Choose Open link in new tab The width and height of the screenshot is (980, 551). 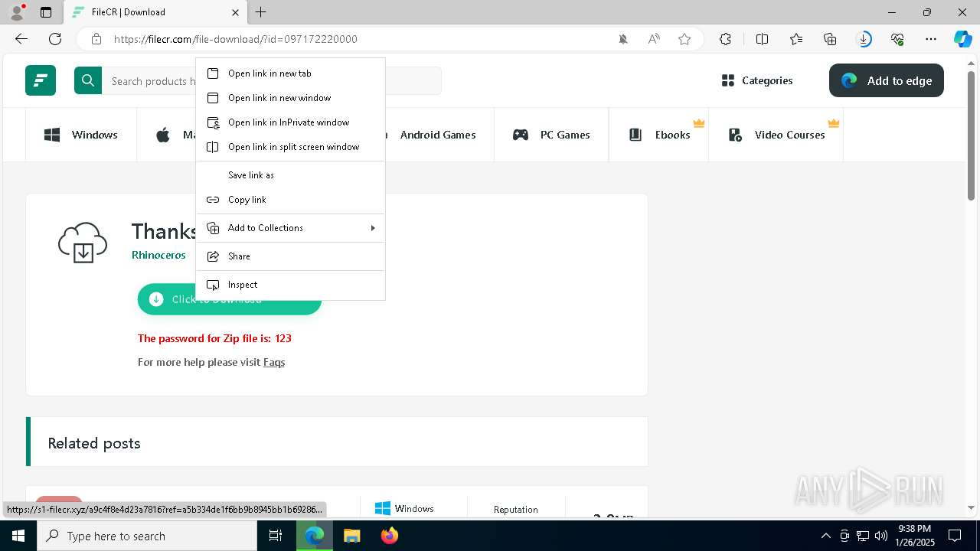coord(290,73)
